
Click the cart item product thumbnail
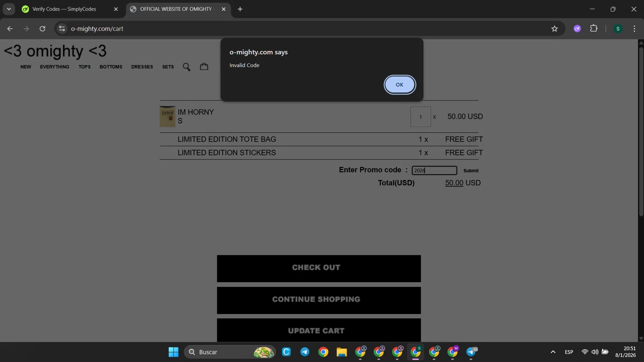coord(167,117)
